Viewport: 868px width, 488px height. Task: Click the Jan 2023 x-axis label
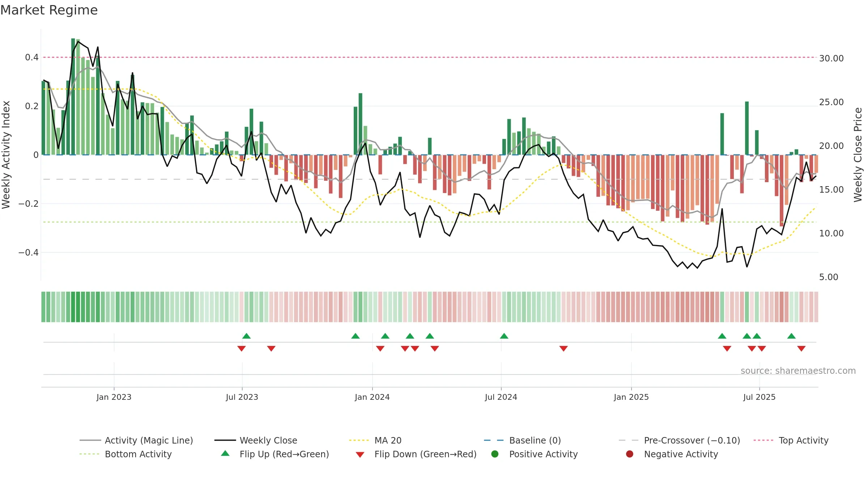114,397
